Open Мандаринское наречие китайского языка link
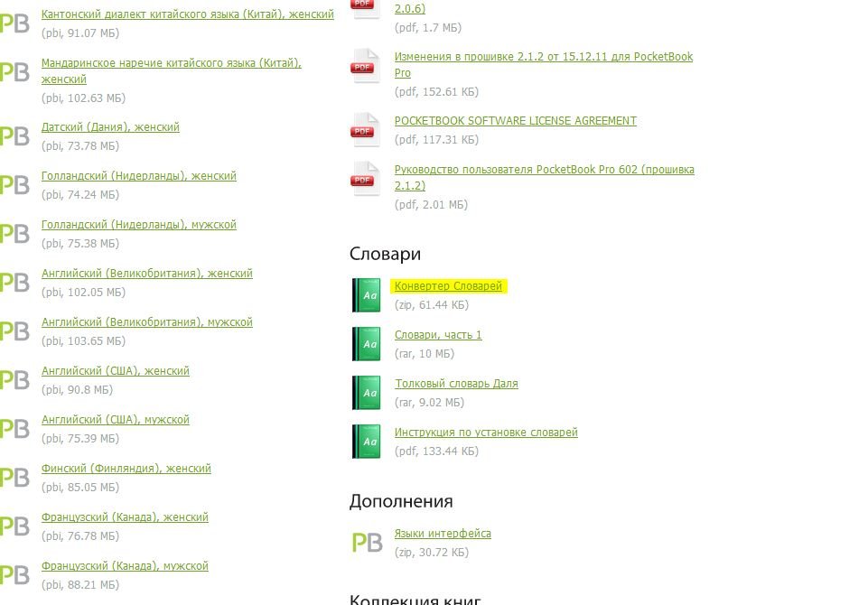This screenshot has width=868, height=605. (x=171, y=70)
